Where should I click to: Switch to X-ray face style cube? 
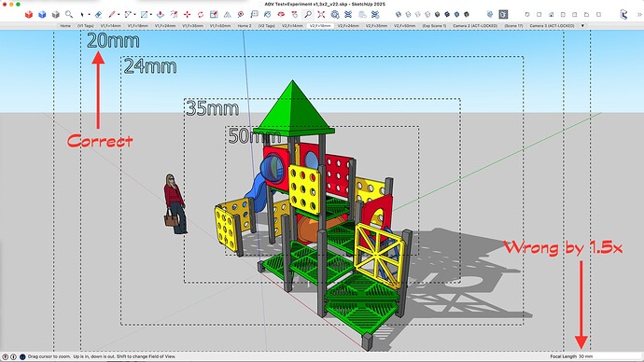(x=398, y=14)
